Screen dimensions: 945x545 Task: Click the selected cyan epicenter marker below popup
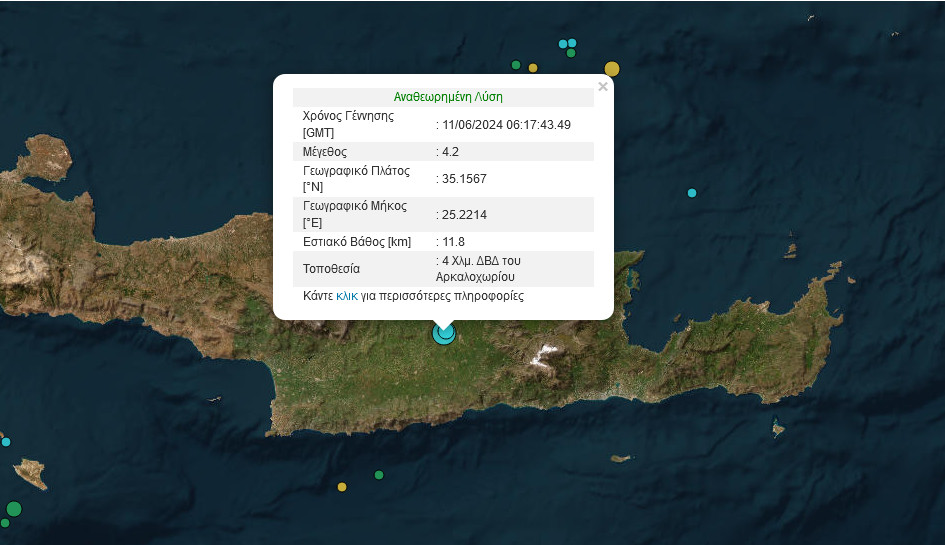coord(444,333)
